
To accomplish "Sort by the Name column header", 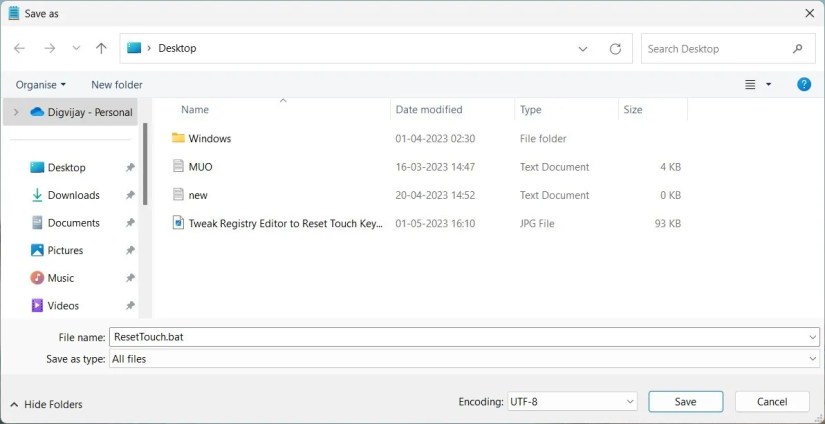I will [195, 110].
